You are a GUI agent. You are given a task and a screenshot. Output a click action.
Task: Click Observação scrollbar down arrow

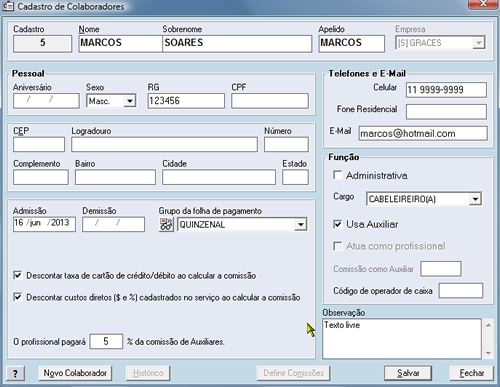point(488,353)
